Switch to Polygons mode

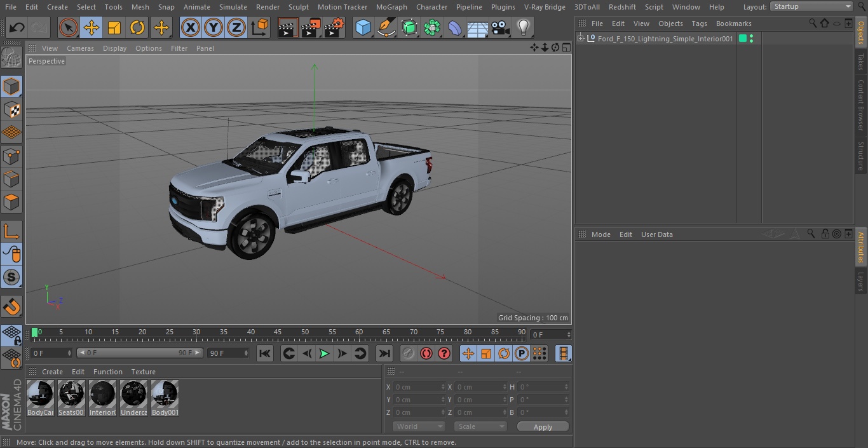pyautogui.click(x=11, y=202)
